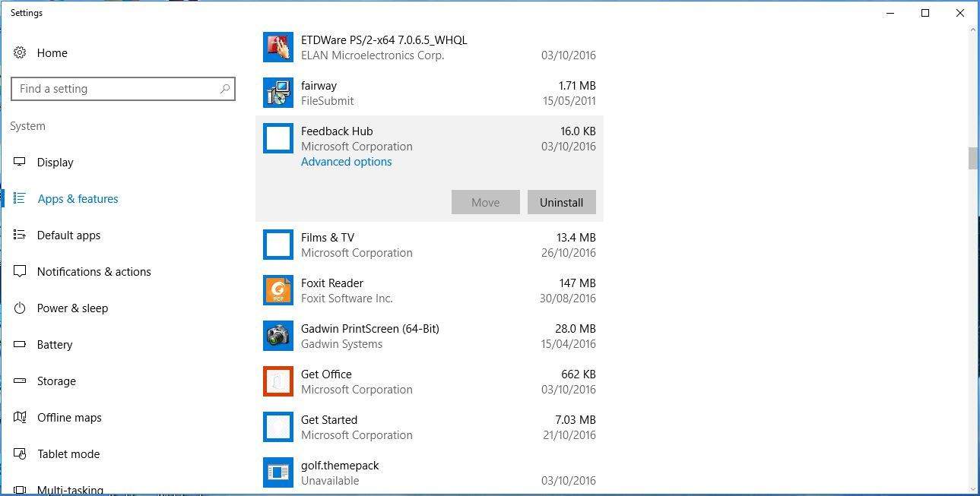Click the 1.71 MB size for fairway
This screenshot has height=496, width=980.
click(x=577, y=85)
